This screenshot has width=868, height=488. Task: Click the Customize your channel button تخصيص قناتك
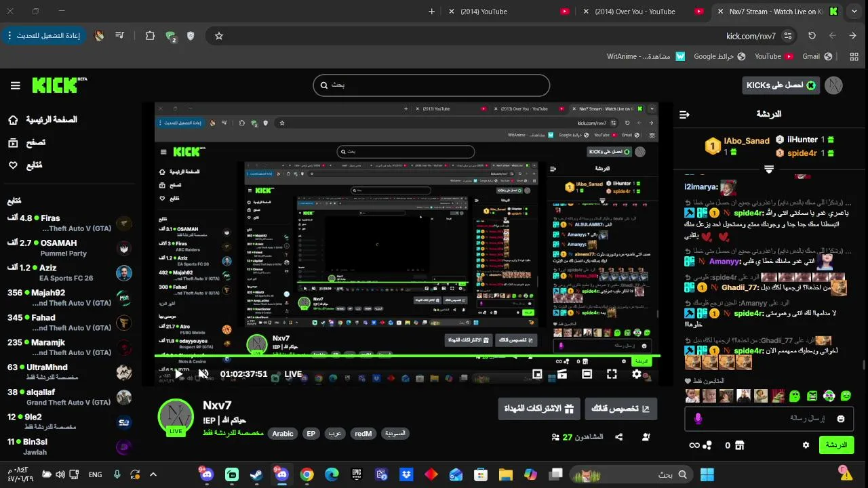[620, 409]
